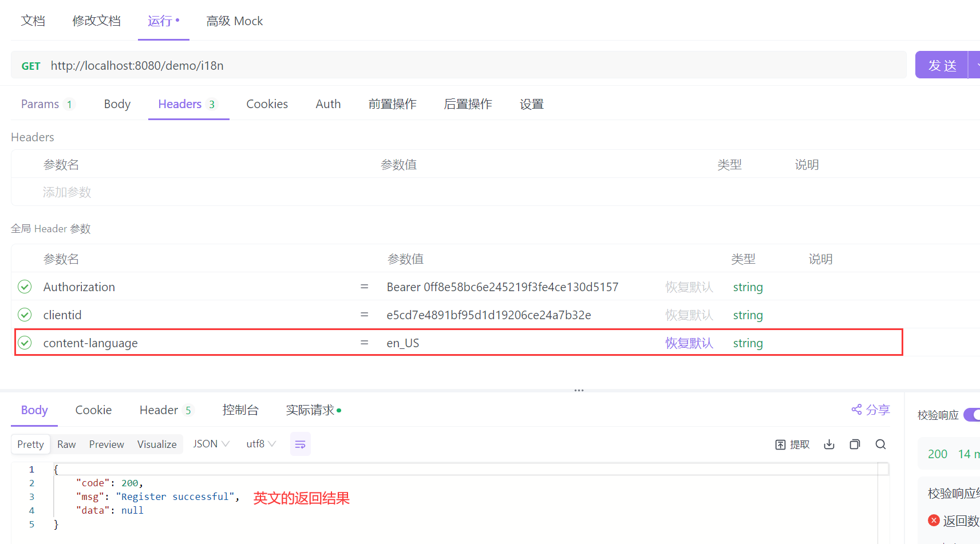Click the panel resize handle dots
This screenshot has width=980, height=544.
(579, 390)
